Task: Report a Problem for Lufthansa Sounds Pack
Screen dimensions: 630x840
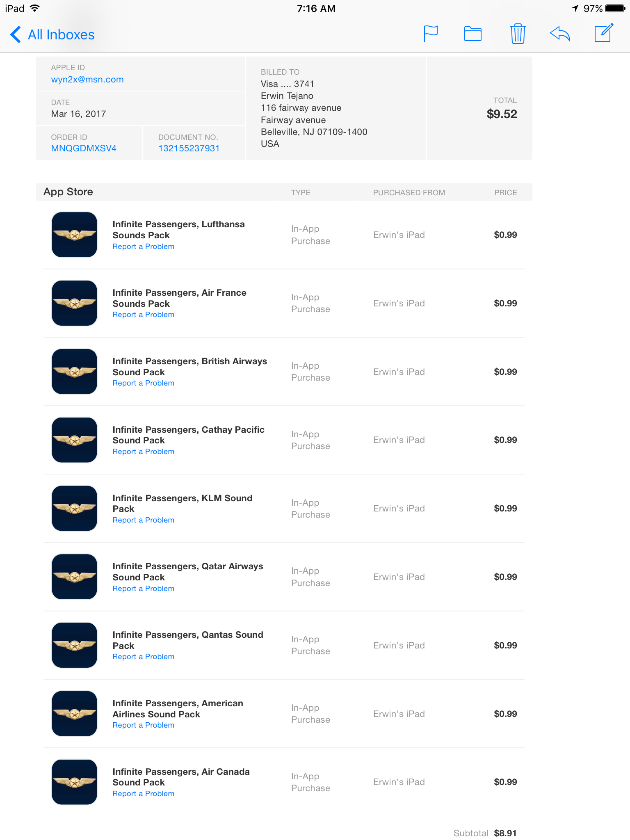Action: (144, 247)
